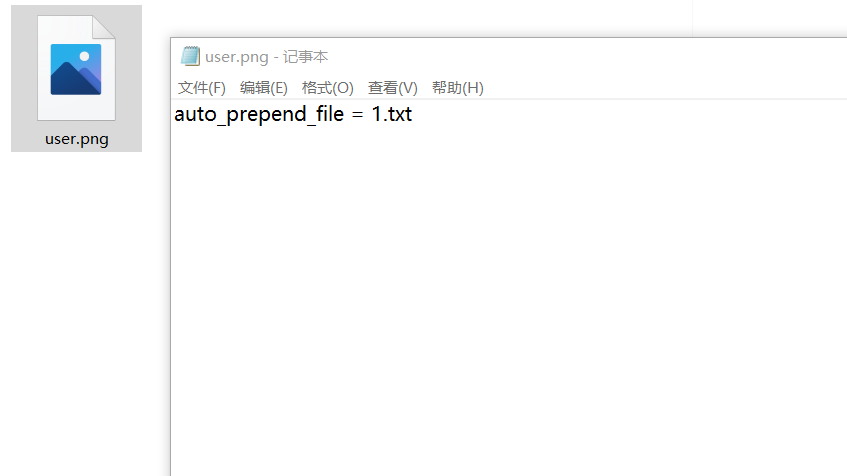Open the 格式(O) menu

coord(327,88)
